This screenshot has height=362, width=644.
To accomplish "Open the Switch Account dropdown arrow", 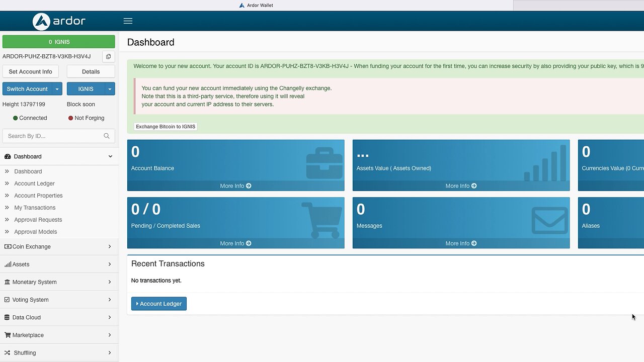I will pos(57,89).
